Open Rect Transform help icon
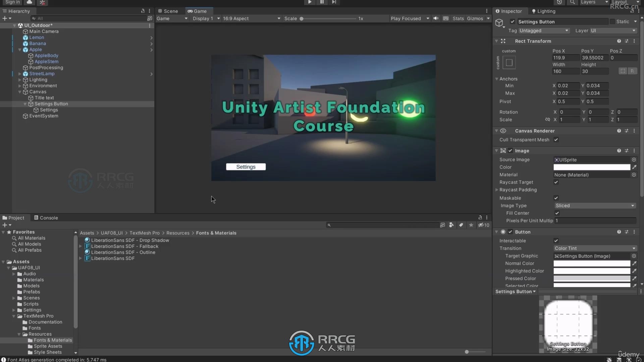Viewport: 644px width, 362px height. tap(619, 41)
